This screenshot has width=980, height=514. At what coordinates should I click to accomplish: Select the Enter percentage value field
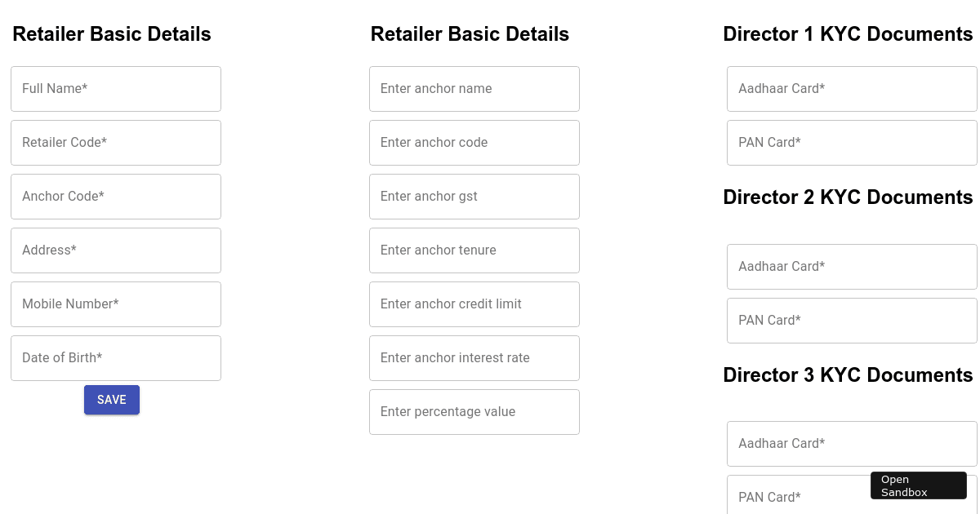tap(474, 412)
